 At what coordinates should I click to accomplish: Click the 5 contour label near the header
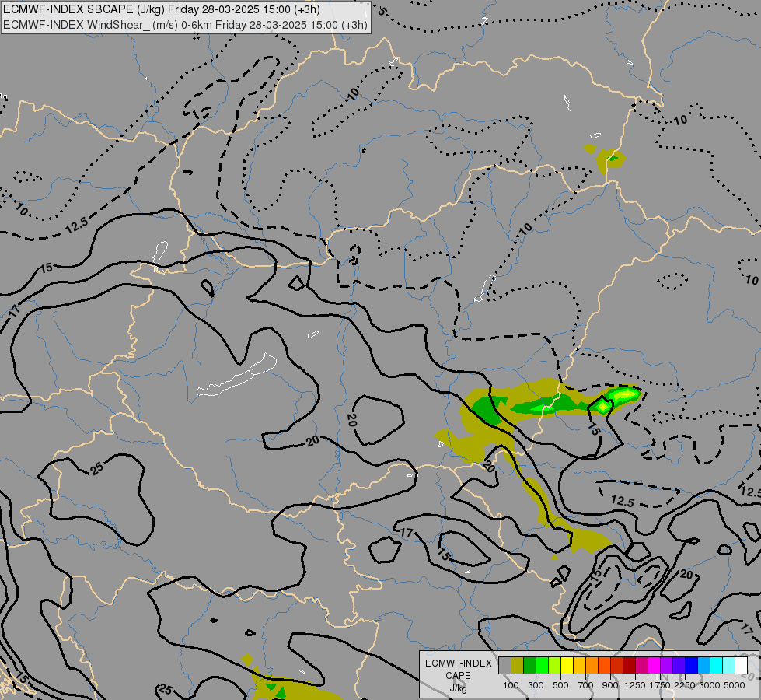click(382, 11)
